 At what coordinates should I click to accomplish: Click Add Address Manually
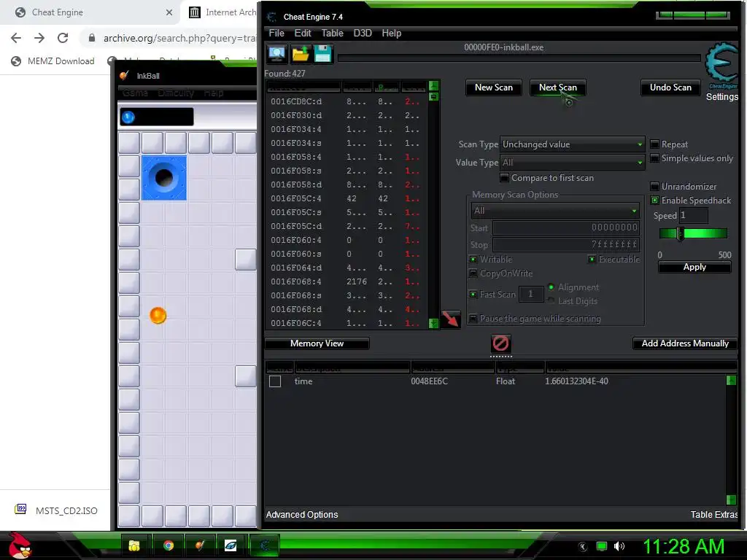point(684,343)
